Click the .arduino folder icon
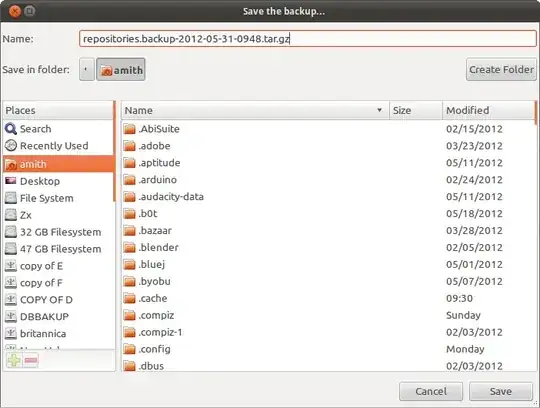 pos(129,179)
